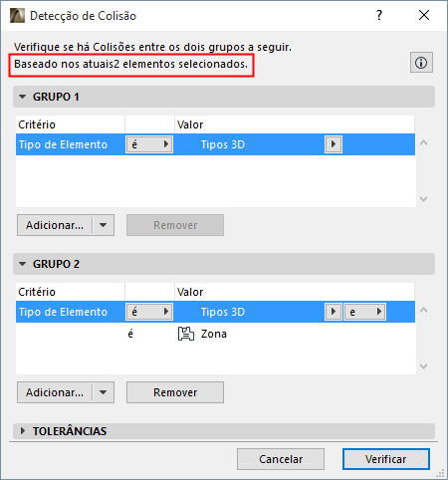The width and height of the screenshot is (448, 480).
Task: Open Adicionar dropdown arrow in Grupo 1
Action: click(104, 225)
